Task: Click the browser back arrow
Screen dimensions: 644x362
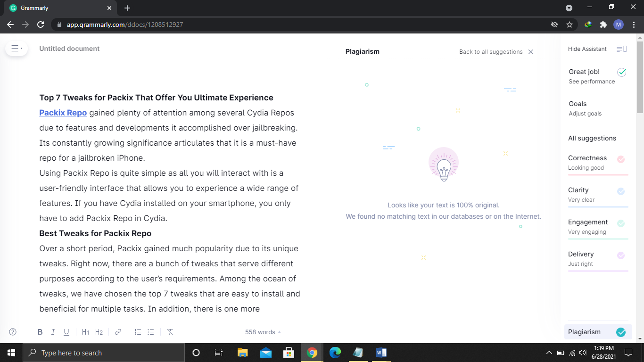Action: pyautogui.click(x=10, y=25)
